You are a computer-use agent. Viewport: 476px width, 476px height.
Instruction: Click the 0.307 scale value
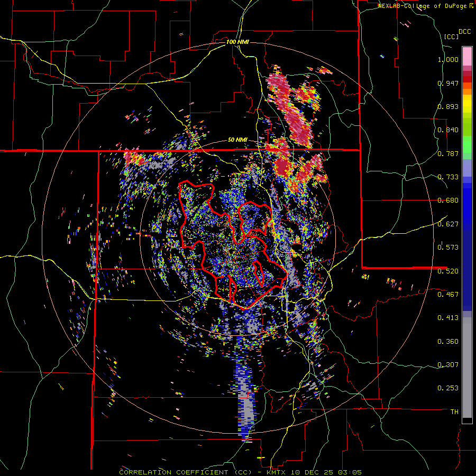click(x=448, y=365)
